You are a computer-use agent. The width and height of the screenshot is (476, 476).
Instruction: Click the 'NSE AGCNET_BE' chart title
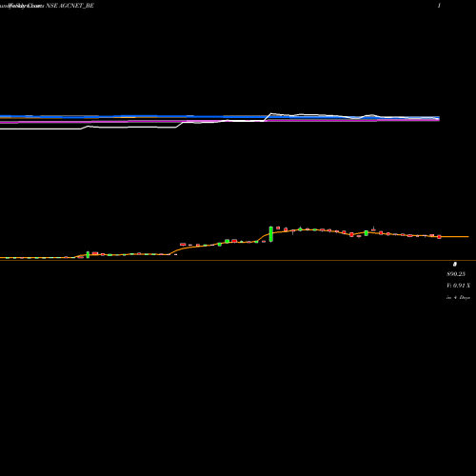pyautogui.click(x=69, y=6)
